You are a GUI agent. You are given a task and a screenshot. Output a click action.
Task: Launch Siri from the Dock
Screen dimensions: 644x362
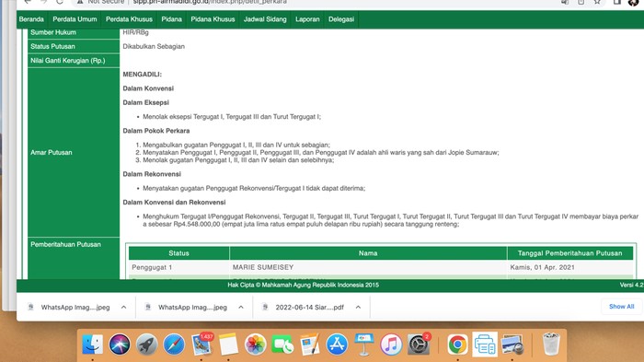point(120,344)
